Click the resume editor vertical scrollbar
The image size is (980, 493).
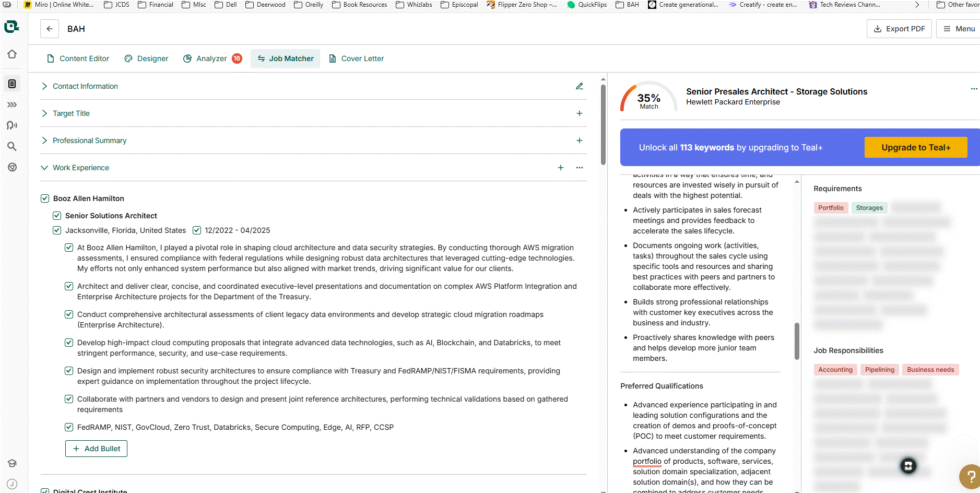[603, 125]
